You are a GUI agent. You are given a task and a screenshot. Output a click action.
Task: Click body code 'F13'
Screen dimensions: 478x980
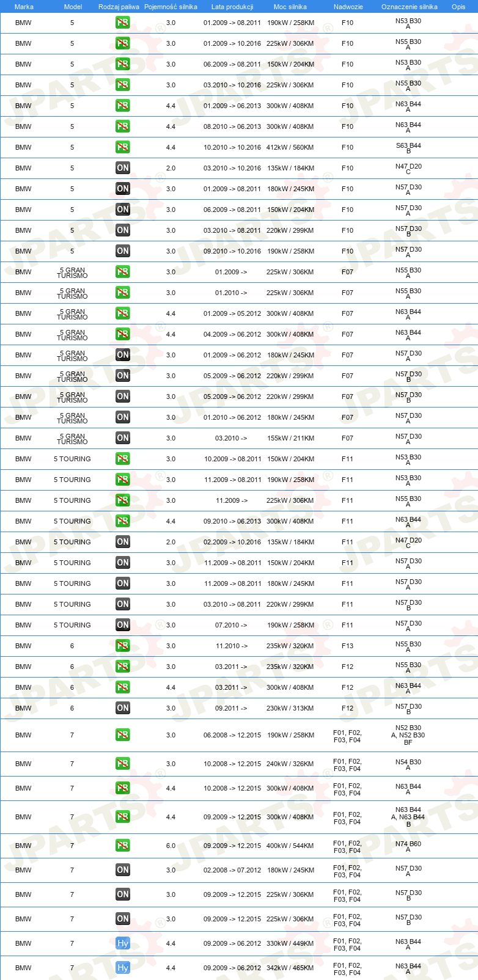coord(348,646)
